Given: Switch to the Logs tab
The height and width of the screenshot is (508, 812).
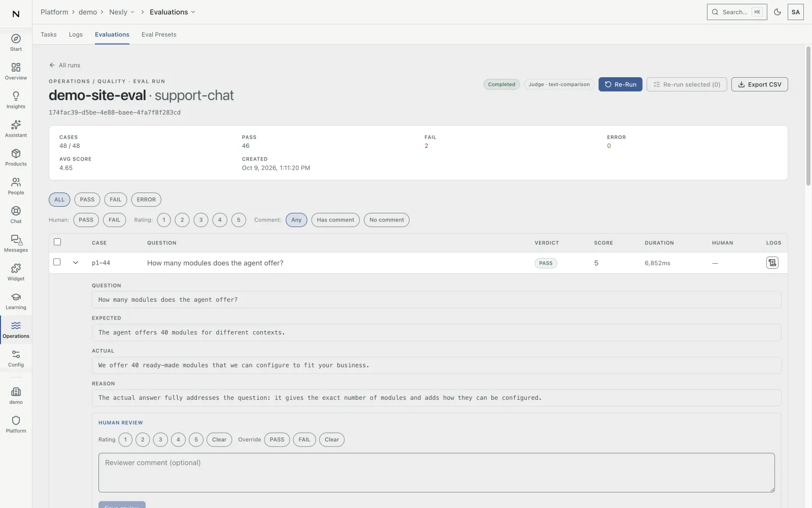Looking at the screenshot, I should point(76,35).
